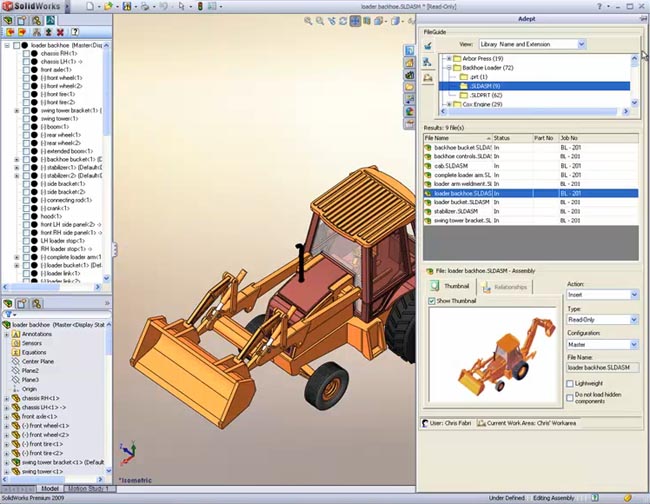The width and height of the screenshot is (650, 504).
Task: Click the File Name field in Adept
Action: (602, 368)
